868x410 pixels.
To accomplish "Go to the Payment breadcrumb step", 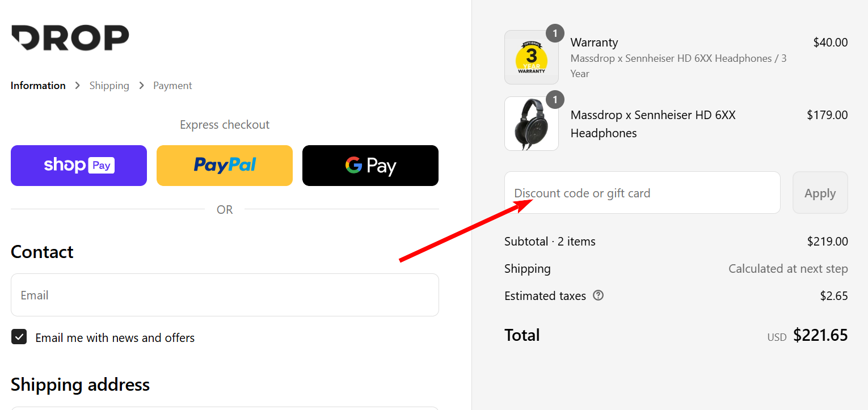I will [x=172, y=86].
